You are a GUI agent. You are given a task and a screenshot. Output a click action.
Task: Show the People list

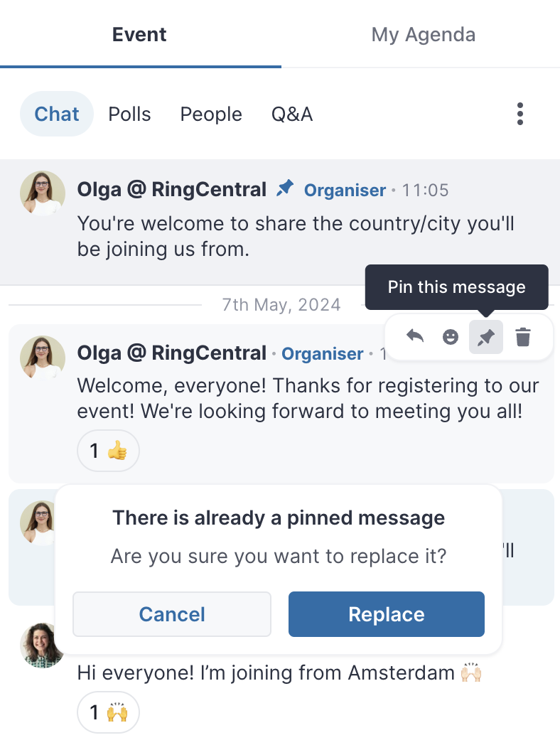coord(211,114)
